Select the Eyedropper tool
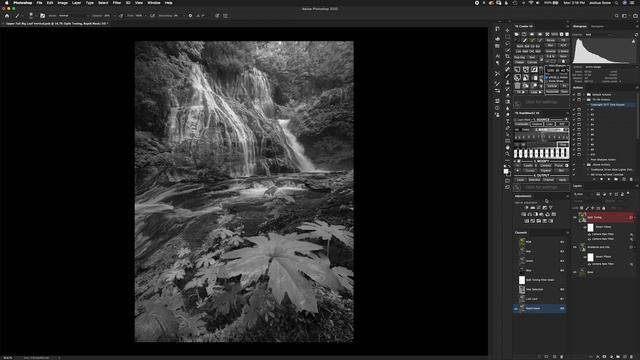Screen dimensions: 640x360 pyautogui.click(x=507, y=63)
